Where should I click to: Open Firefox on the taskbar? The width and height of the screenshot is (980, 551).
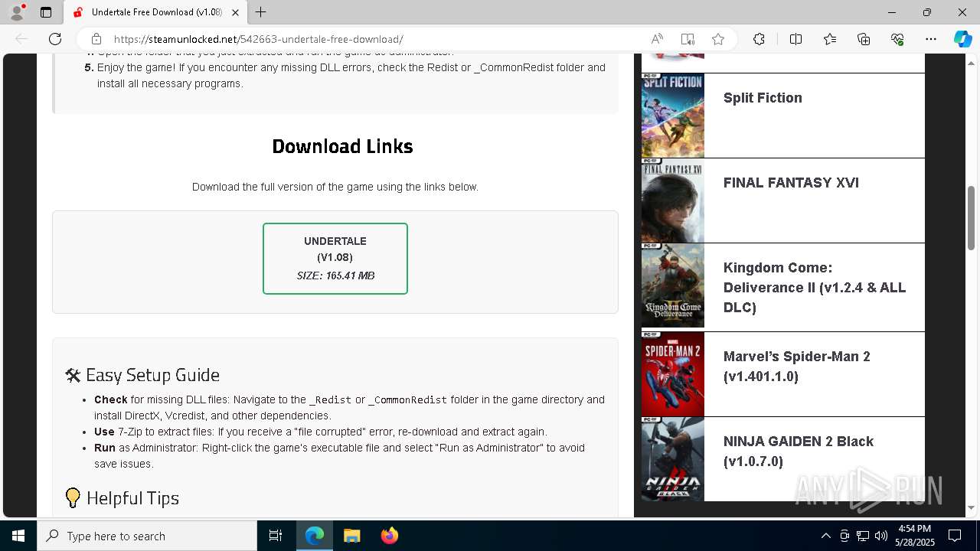click(x=390, y=536)
